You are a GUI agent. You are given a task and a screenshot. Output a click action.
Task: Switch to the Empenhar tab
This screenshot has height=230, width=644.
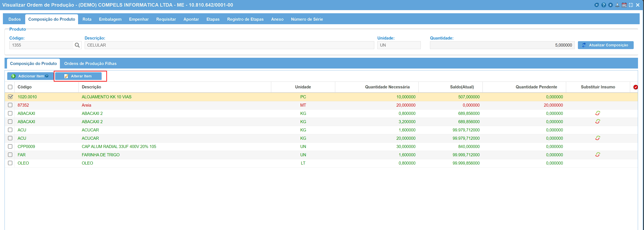(x=139, y=19)
